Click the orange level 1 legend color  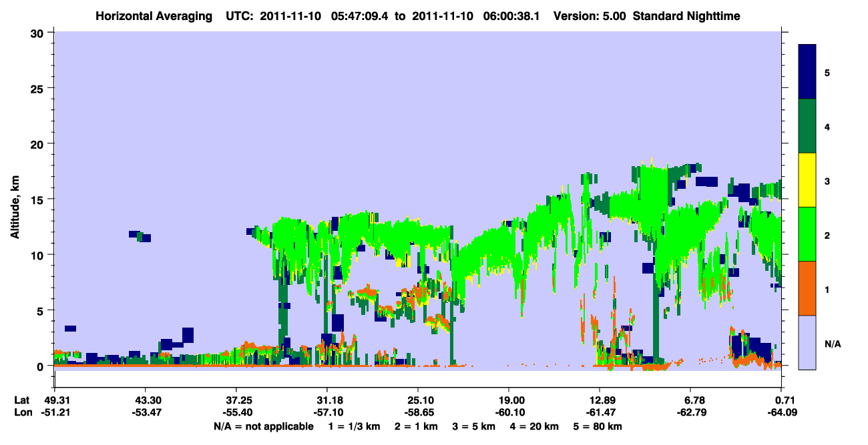pyautogui.click(x=807, y=288)
